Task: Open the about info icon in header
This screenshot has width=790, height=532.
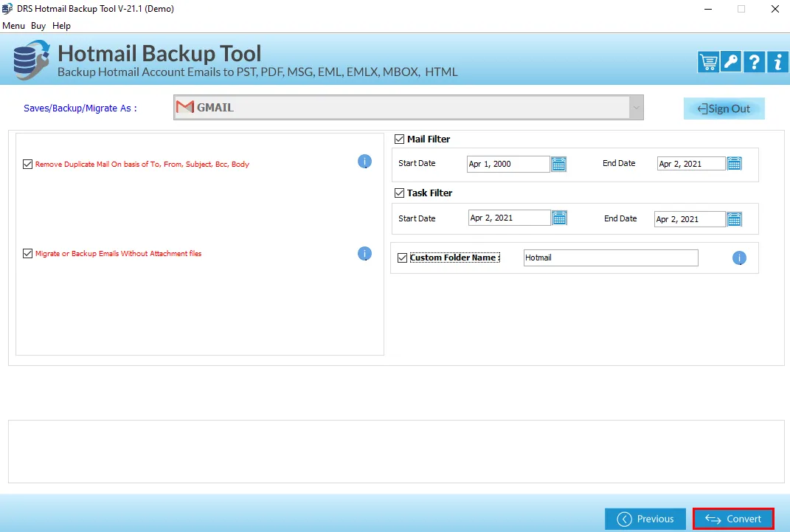Action: pyautogui.click(x=777, y=62)
